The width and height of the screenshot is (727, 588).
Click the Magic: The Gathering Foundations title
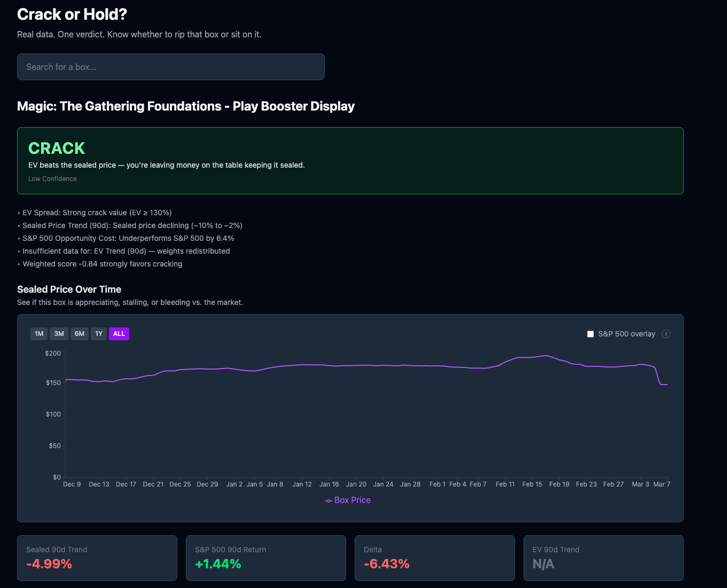(x=186, y=106)
